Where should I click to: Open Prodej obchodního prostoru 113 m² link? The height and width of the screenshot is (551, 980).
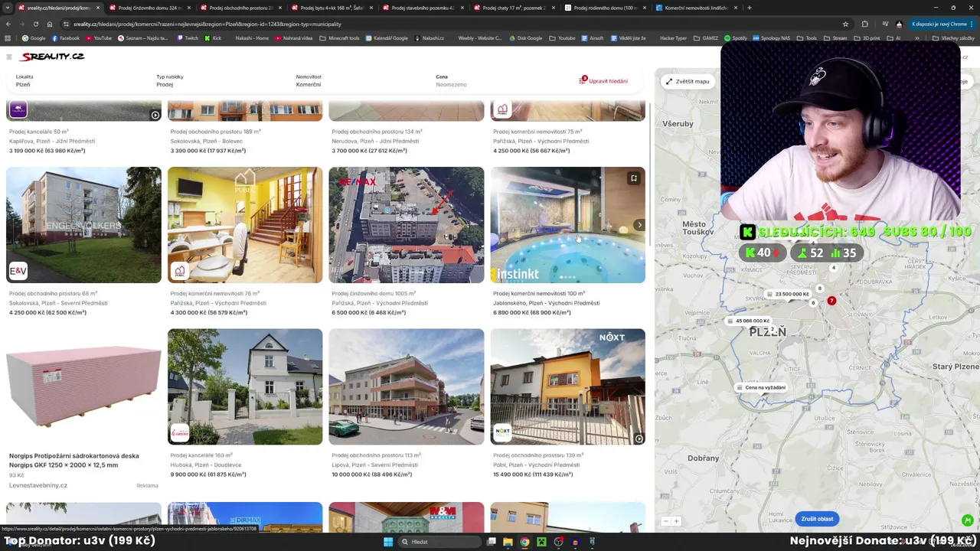click(376, 455)
